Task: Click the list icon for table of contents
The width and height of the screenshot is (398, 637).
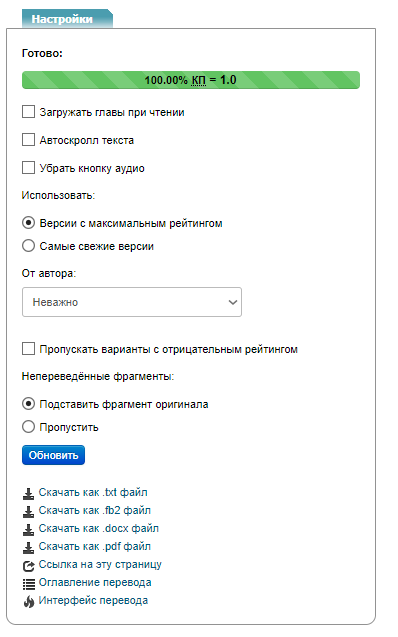Action: pos(28,584)
